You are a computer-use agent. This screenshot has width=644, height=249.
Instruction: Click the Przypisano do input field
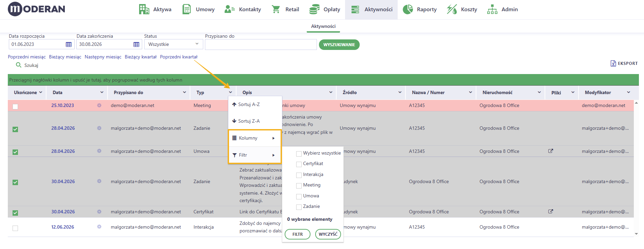[261, 45]
